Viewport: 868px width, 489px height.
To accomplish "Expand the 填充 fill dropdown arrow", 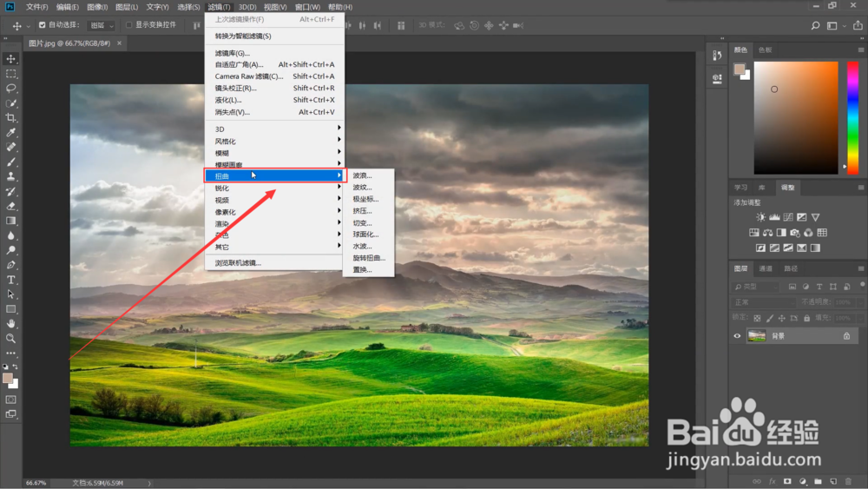I will [859, 318].
